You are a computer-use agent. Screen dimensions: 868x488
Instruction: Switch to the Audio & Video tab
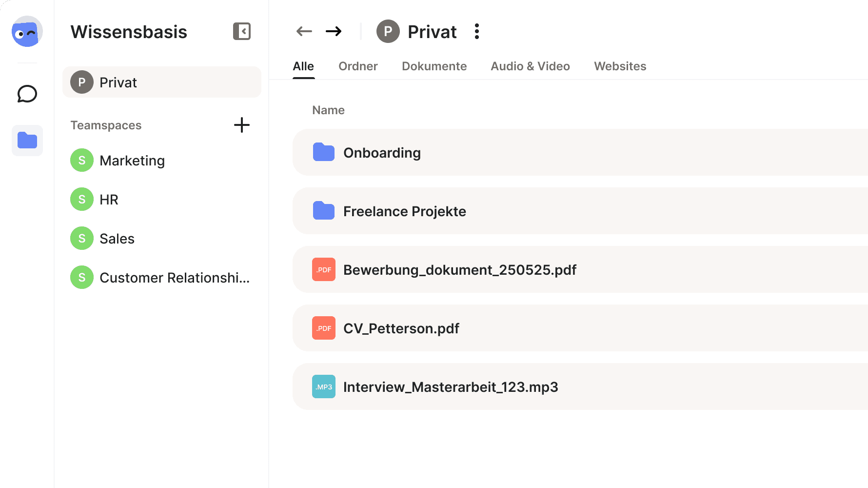click(x=530, y=66)
